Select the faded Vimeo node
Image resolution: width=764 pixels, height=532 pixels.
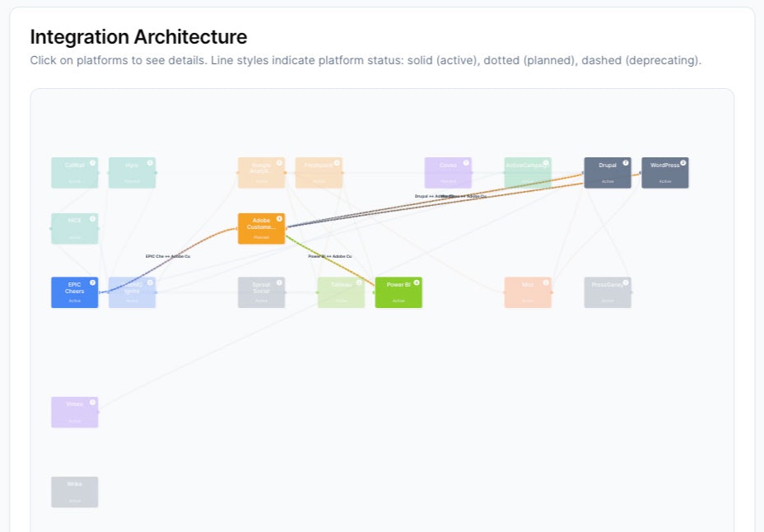pyautogui.click(x=75, y=412)
